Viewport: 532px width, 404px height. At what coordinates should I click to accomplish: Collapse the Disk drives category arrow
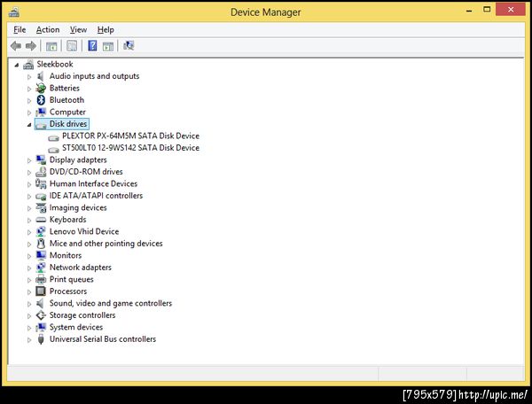[29, 125]
